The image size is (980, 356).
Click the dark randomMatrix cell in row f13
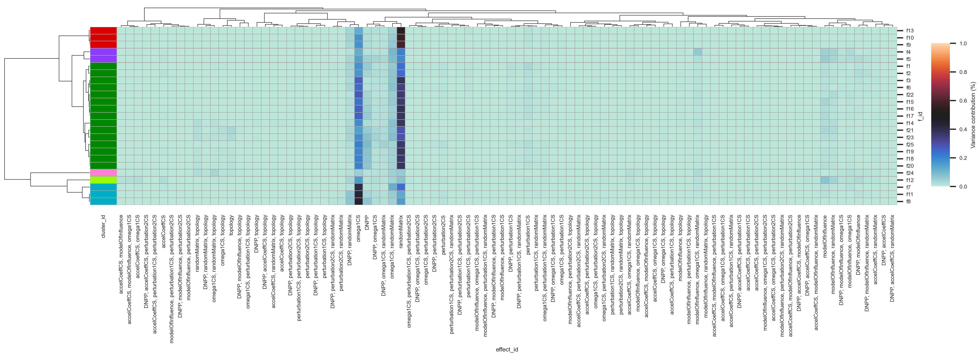point(401,31)
